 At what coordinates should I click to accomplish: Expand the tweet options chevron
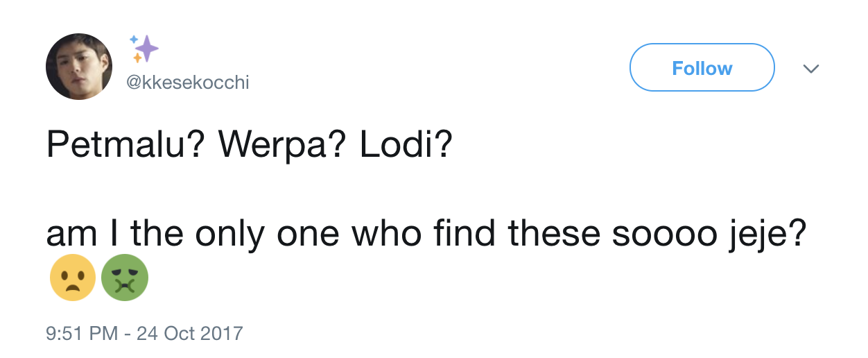(x=810, y=69)
